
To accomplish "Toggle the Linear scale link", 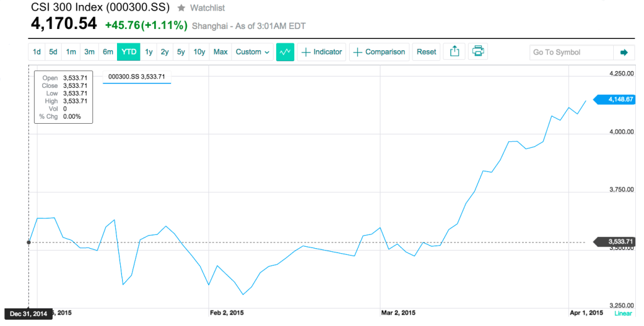I will [x=622, y=313].
